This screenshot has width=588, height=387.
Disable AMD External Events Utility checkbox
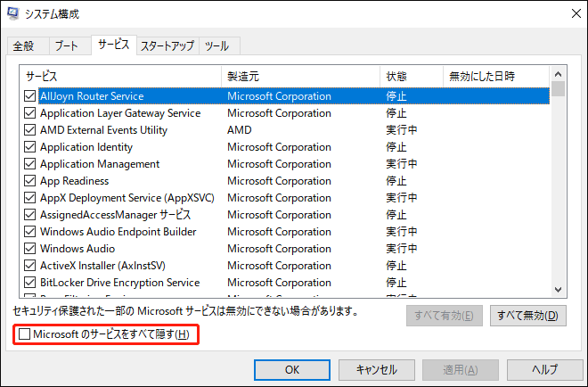pos(30,130)
